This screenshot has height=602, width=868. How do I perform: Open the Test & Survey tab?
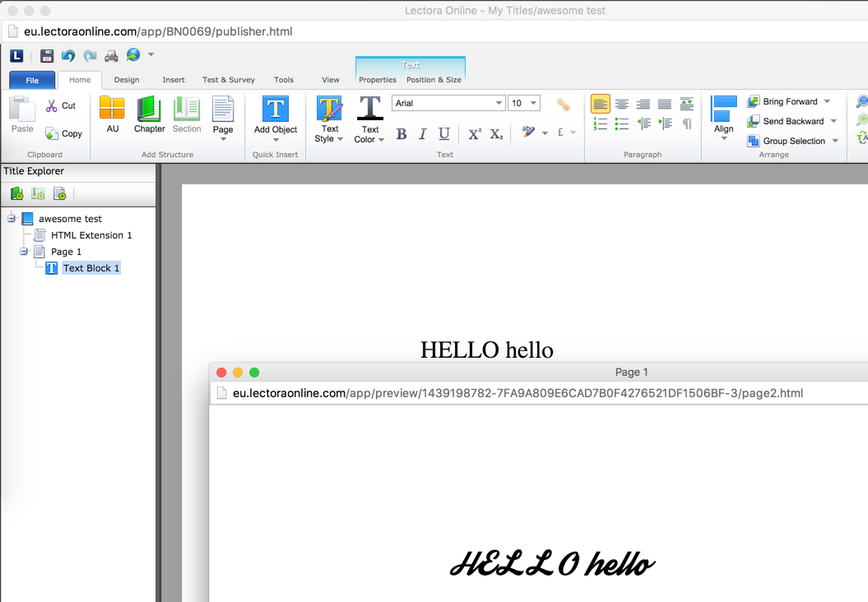point(229,80)
